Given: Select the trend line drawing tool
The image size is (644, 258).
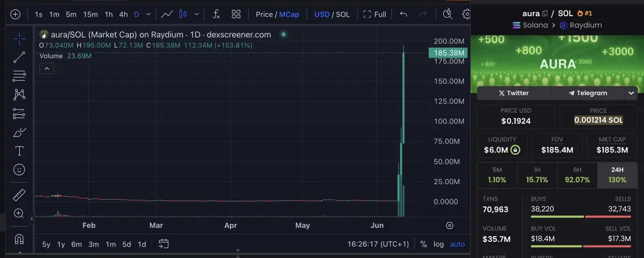Looking at the screenshot, I should point(19,57).
